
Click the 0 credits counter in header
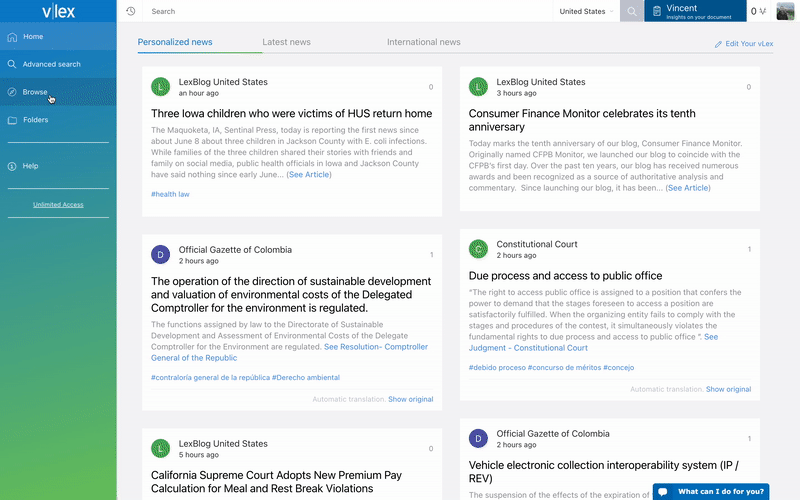[x=758, y=11]
